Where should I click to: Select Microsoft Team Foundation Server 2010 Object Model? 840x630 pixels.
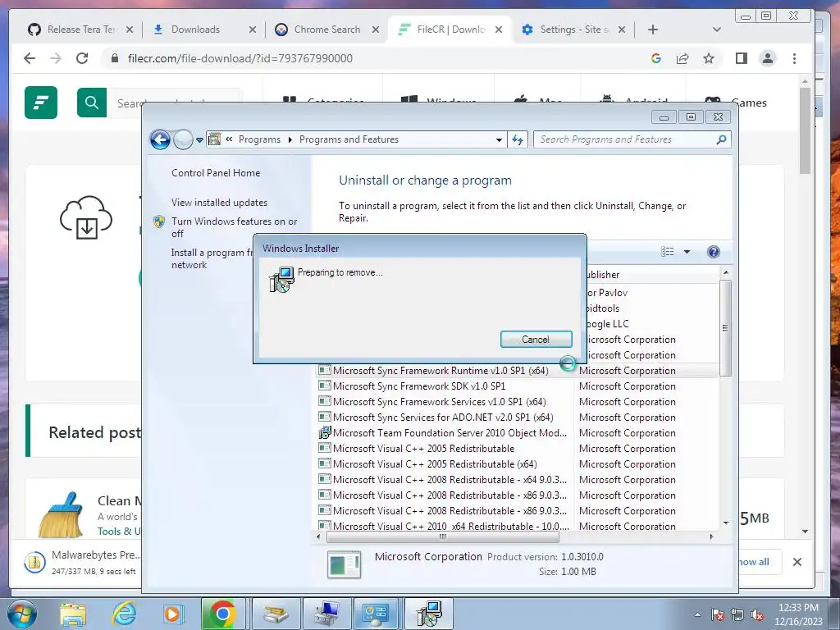[x=450, y=432]
